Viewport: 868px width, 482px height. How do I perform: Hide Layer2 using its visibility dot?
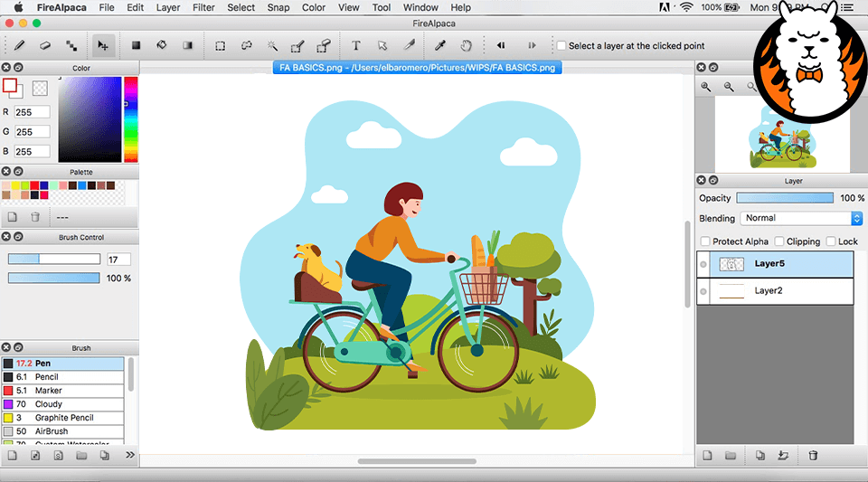pyautogui.click(x=703, y=291)
